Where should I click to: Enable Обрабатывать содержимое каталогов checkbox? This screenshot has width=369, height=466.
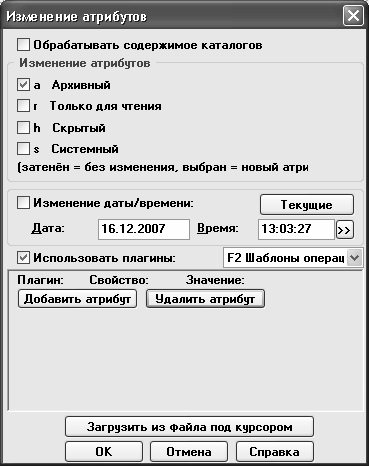point(23,45)
